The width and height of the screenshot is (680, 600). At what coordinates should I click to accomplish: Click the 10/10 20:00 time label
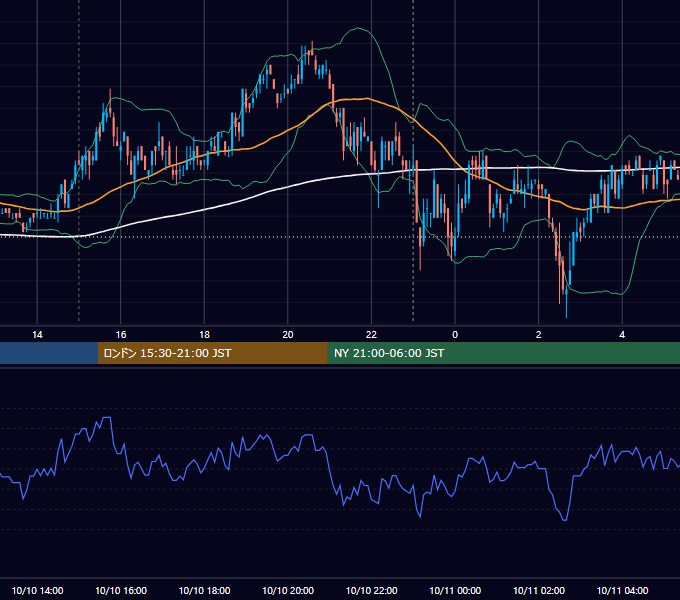[x=288, y=590]
